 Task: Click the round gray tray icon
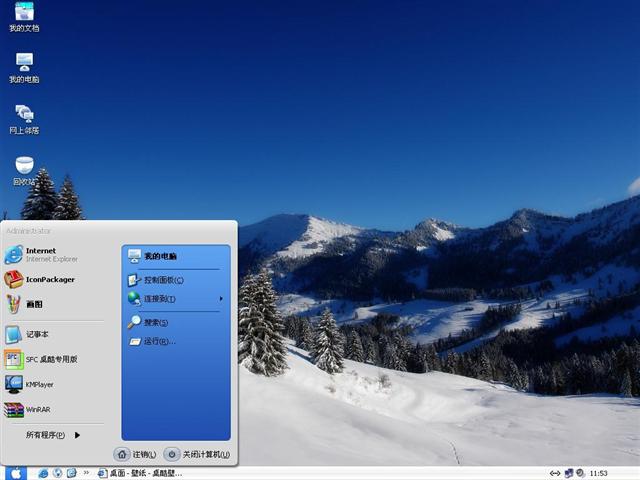(580, 473)
